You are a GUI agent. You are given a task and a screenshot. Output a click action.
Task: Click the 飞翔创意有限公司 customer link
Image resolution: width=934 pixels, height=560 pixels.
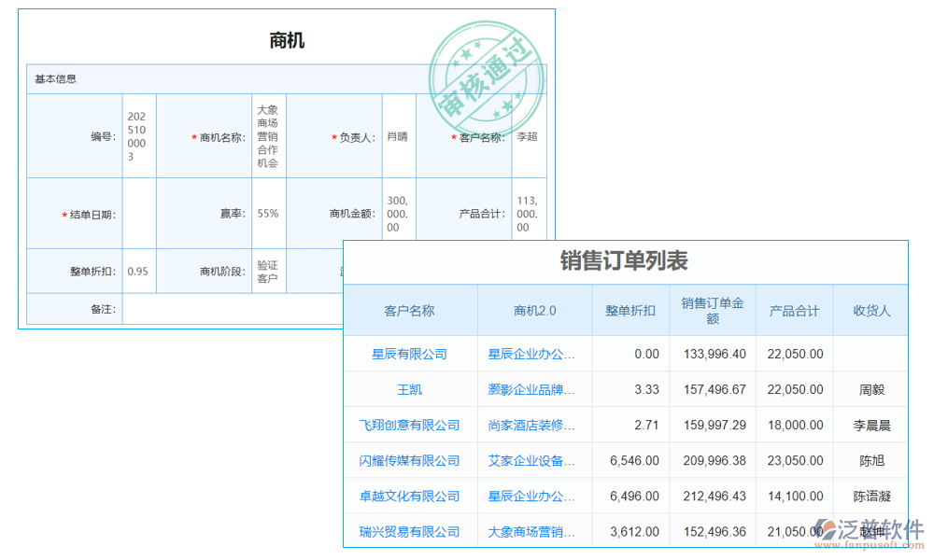409,425
